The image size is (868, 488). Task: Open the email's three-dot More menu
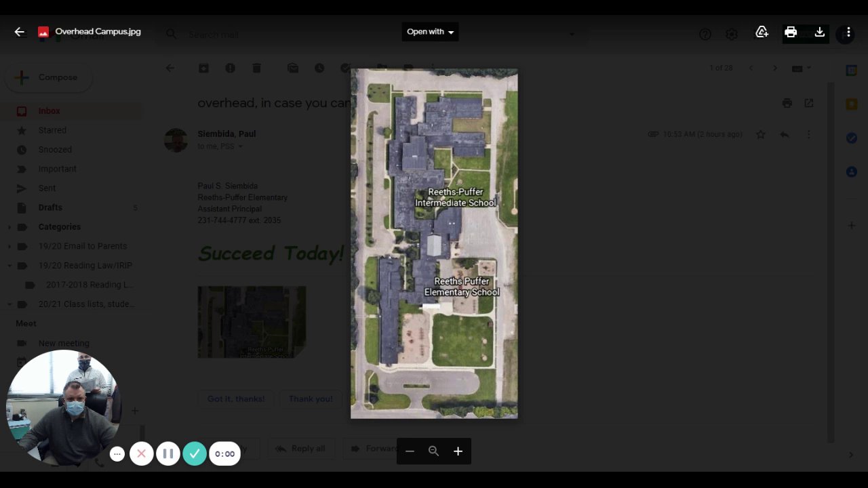808,134
